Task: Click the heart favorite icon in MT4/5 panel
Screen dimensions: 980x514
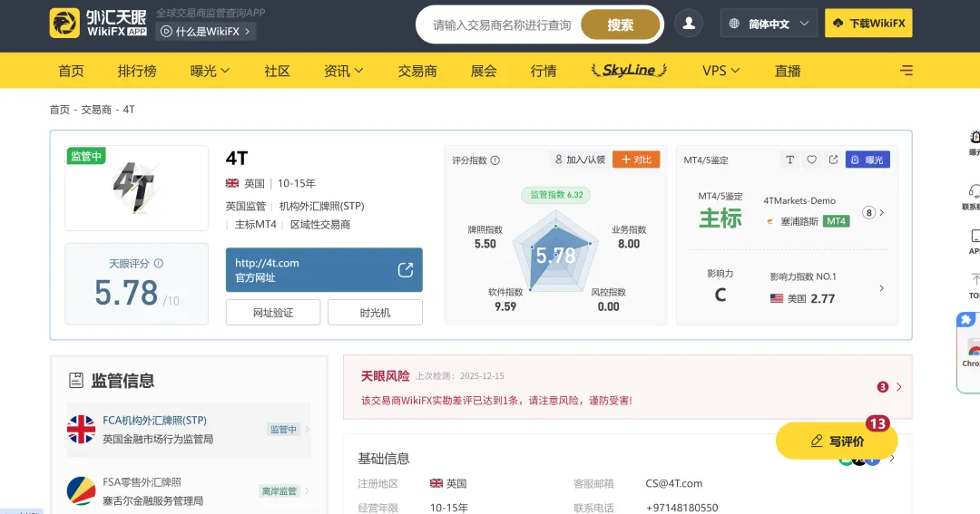Action: (811, 160)
